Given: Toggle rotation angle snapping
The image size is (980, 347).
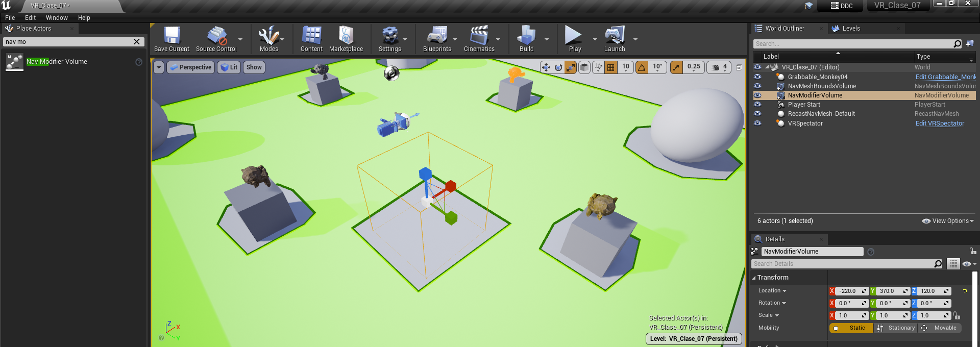Looking at the screenshot, I should 642,67.
